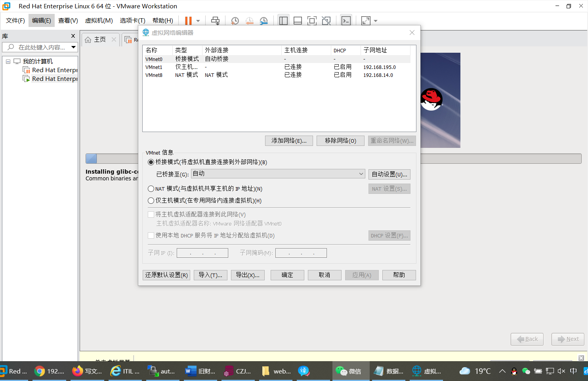Sort by the 名称 column header

[x=158, y=50]
